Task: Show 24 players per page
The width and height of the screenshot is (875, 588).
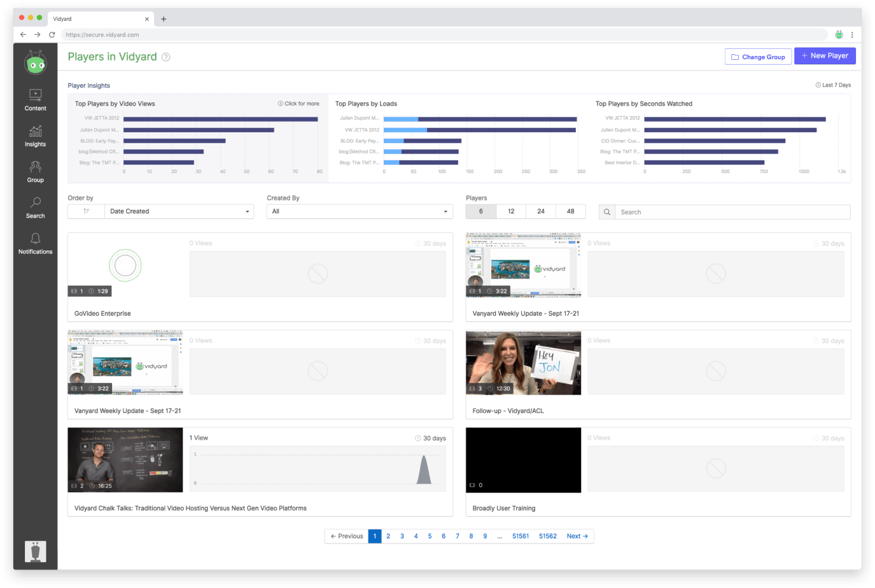Action: point(541,211)
